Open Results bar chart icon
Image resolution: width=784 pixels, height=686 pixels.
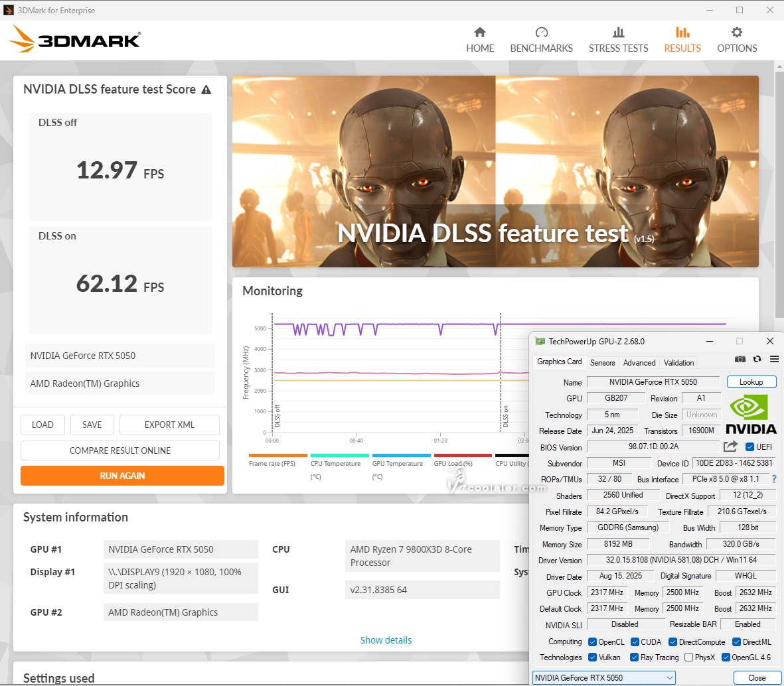(682, 33)
